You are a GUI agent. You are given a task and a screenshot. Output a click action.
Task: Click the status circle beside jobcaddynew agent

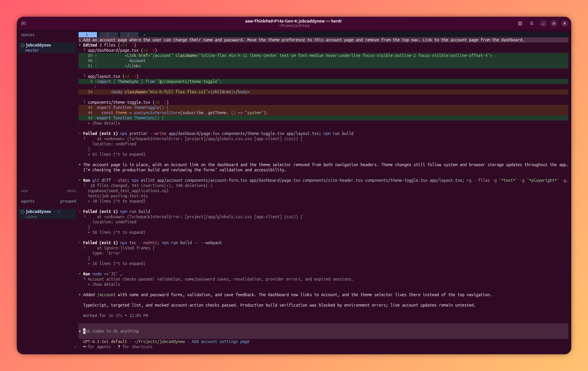23,212
